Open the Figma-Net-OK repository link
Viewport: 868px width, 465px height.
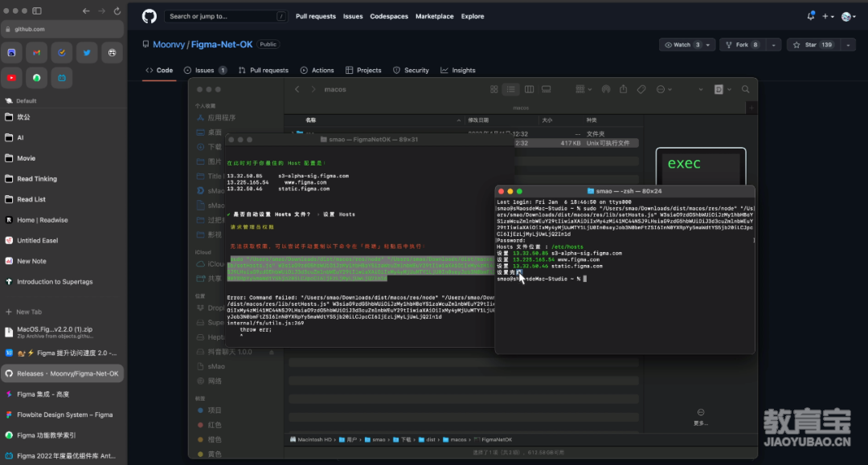point(222,44)
